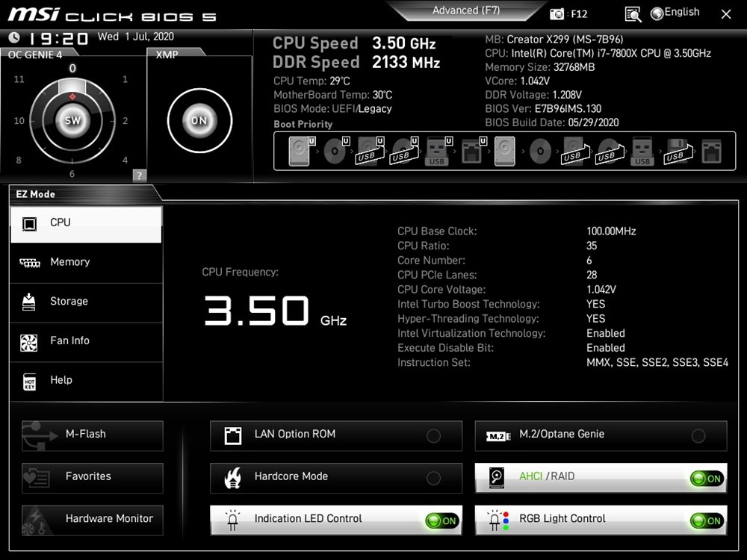Screen dimensions: 747x560
Task: Click the Boot Priority heading
Action: point(303,124)
